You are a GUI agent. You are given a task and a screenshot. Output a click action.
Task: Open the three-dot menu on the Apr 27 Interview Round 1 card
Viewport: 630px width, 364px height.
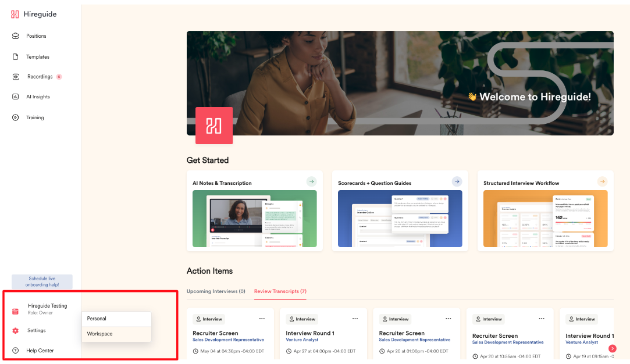click(x=355, y=319)
